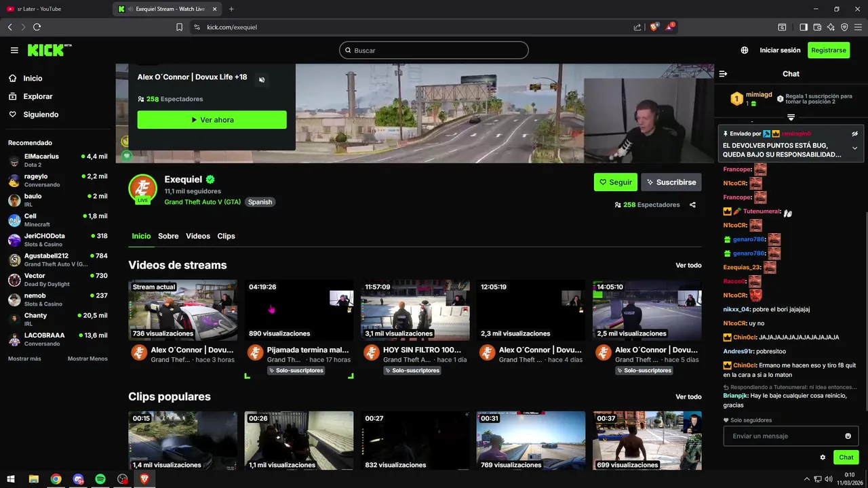
Task: Open chat settings gear icon
Action: pos(823,457)
